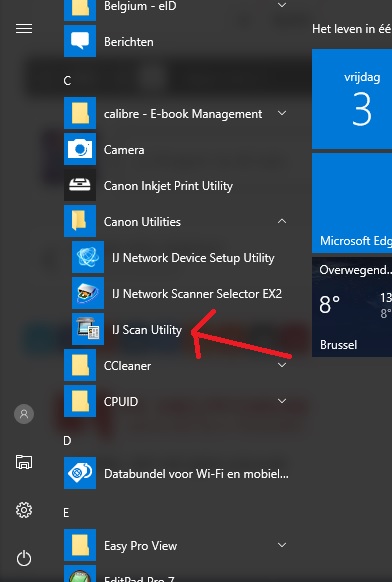Launch IJ Scan Utility
Image resolution: width=392 pixels, height=582 pixels.
[x=147, y=330]
